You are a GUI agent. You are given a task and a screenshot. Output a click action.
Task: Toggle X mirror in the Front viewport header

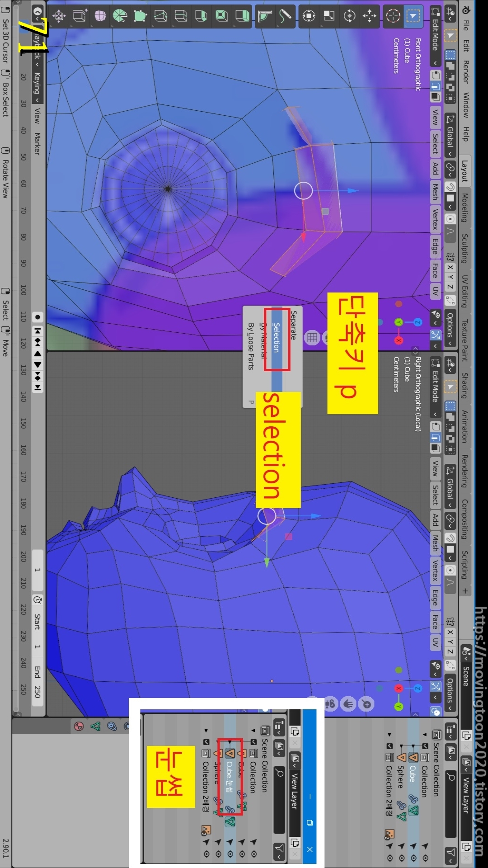coord(450,267)
